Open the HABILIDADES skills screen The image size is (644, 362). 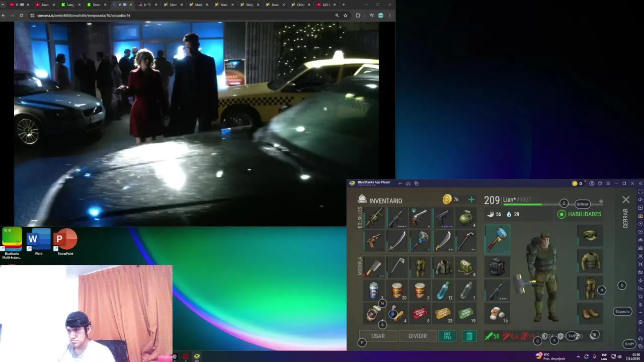click(580, 214)
